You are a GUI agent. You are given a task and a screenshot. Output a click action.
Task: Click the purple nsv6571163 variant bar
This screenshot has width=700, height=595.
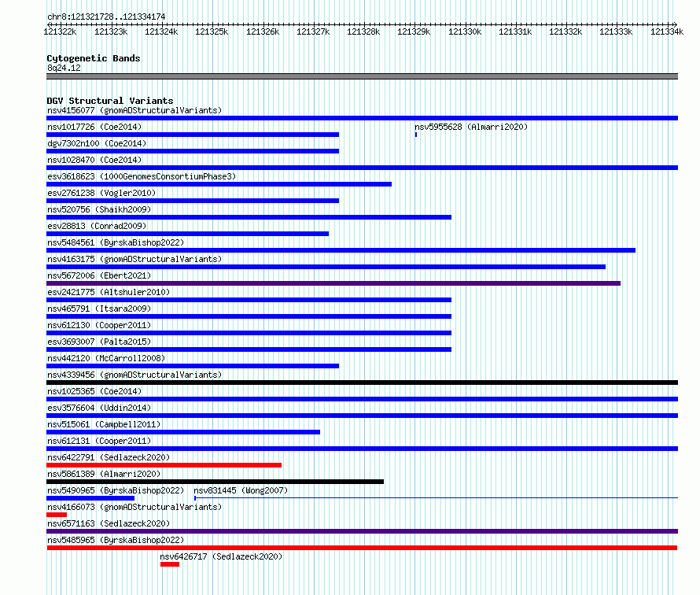362,531
